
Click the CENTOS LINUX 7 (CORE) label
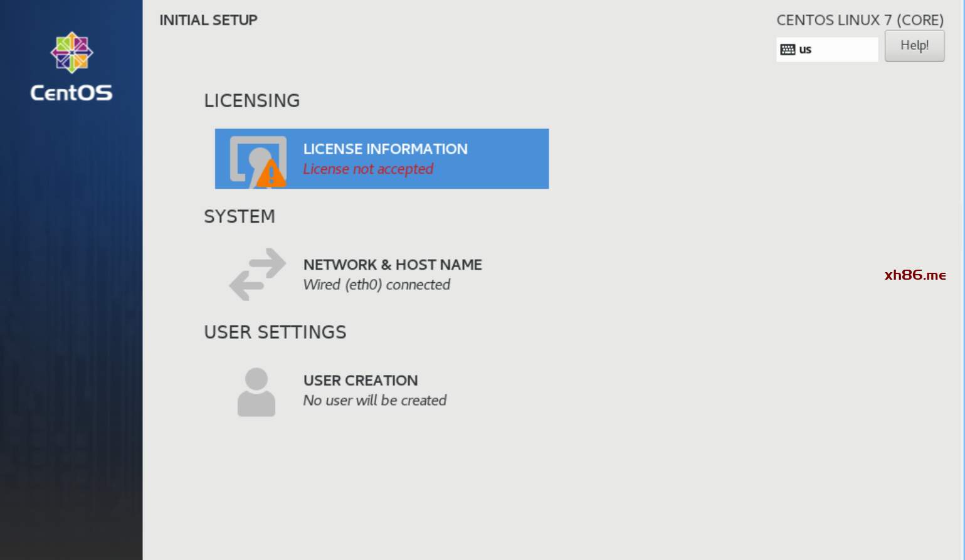pyautogui.click(x=860, y=20)
